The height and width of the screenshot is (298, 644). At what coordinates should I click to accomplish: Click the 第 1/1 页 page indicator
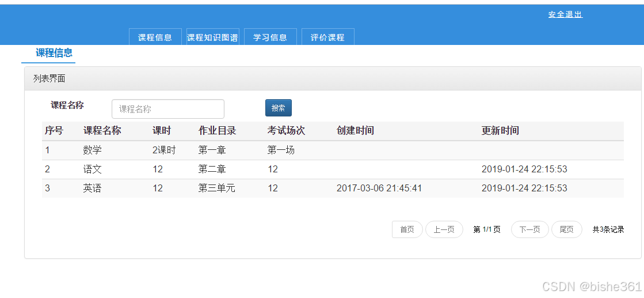click(x=487, y=229)
